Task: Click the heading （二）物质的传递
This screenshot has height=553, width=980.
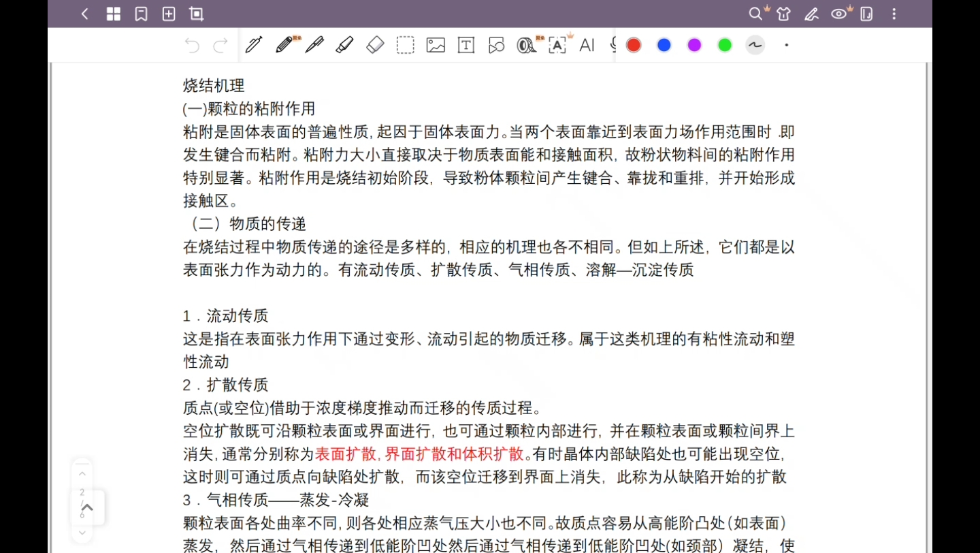Action: 245,224
